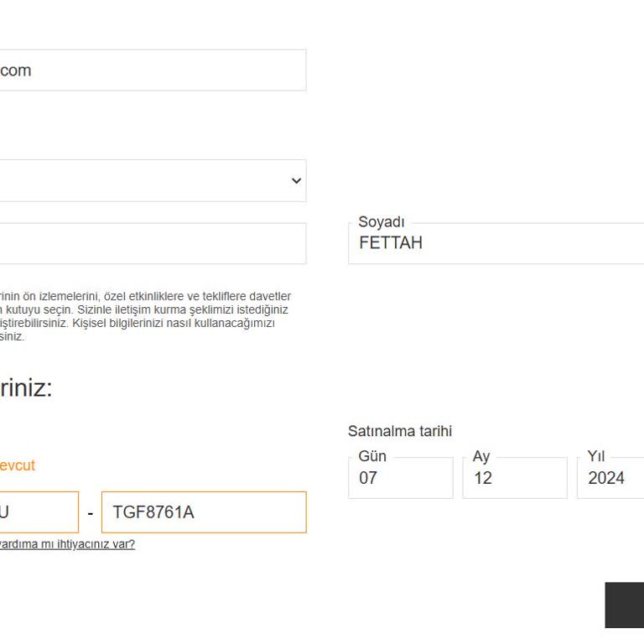Screen dimensions: 644x644
Task: Click the Soyadı field label
Action: (x=382, y=222)
